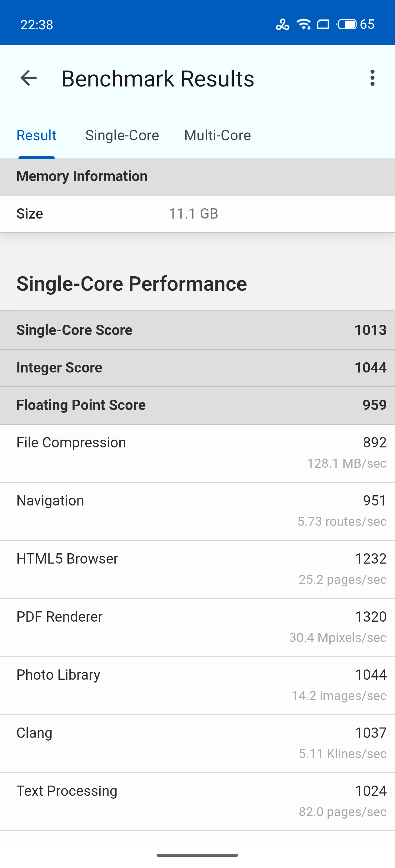The image size is (395, 868).
Task: Tap the back arrow icon
Action: pyautogui.click(x=28, y=78)
